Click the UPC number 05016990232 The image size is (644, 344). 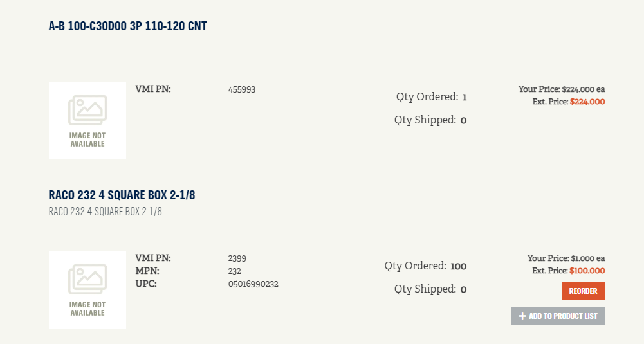[x=253, y=284]
